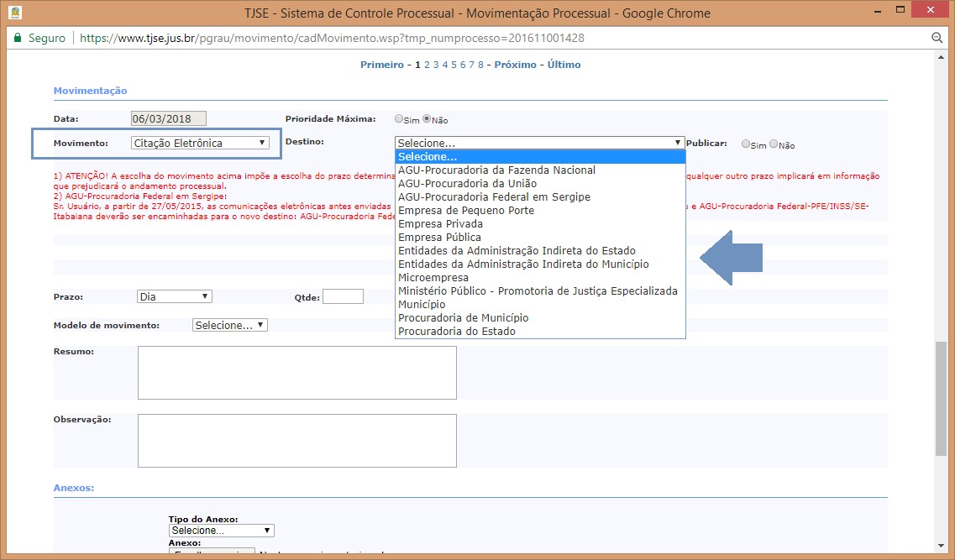Select Microempresa from the Destino options
The width and height of the screenshot is (955, 560).
433,277
